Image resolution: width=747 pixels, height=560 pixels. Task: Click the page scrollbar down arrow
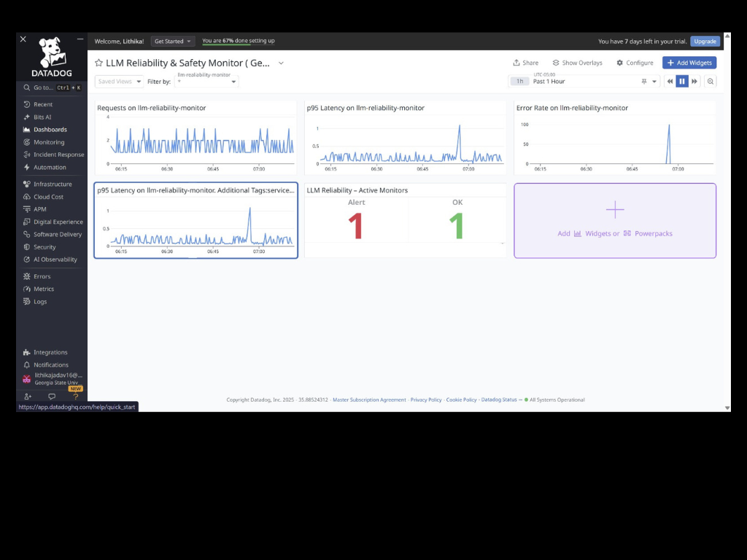pos(727,408)
